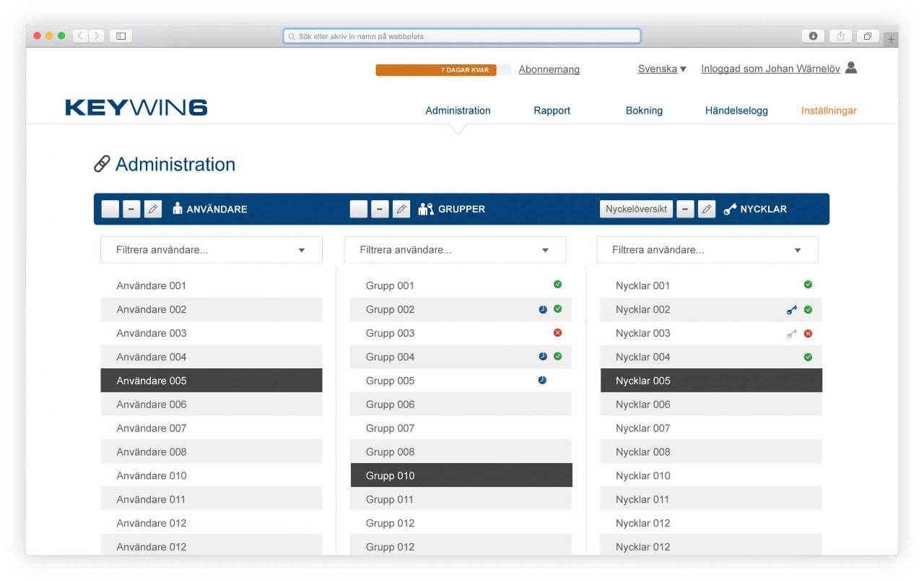Open the filter dropdown in Användare column
The width and height of the screenshot is (924, 580).
212,250
